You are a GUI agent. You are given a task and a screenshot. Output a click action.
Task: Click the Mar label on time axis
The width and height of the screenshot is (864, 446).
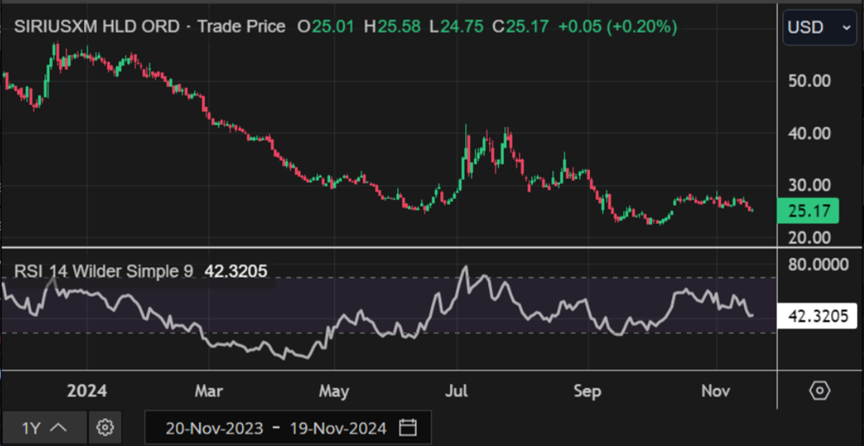tap(209, 391)
